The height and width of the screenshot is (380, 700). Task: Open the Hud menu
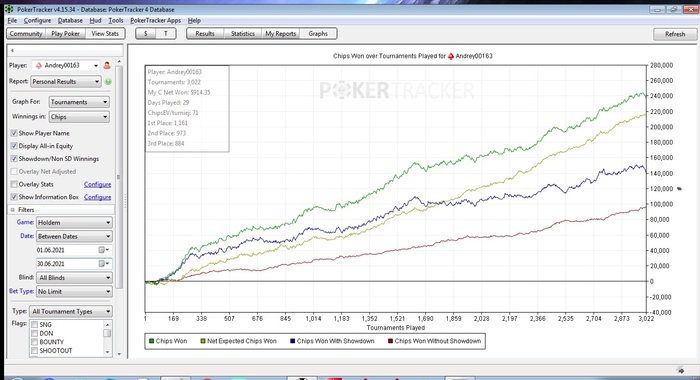click(96, 21)
